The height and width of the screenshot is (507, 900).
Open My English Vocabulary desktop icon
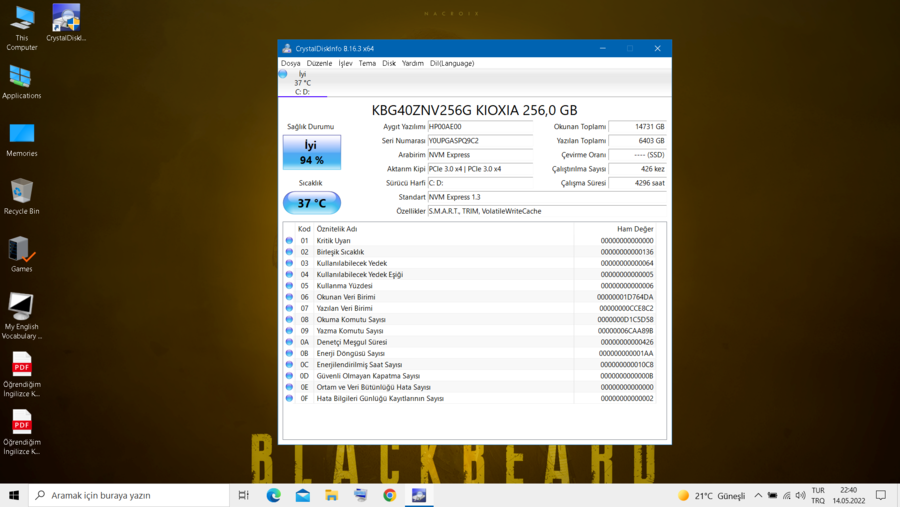22,316
